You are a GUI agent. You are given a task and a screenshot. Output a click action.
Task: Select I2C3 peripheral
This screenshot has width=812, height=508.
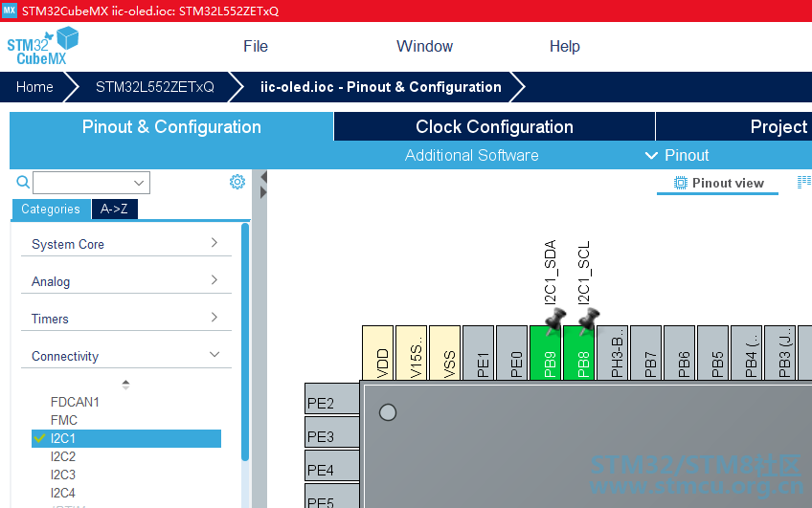tap(62, 475)
